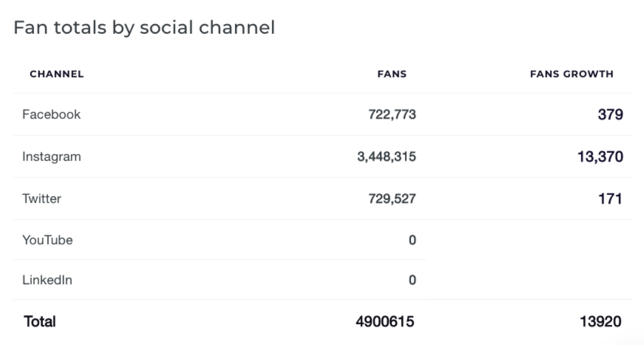Click Facebook fans growth 379
The height and width of the screenshot is (353, 644).
point(610,114)
